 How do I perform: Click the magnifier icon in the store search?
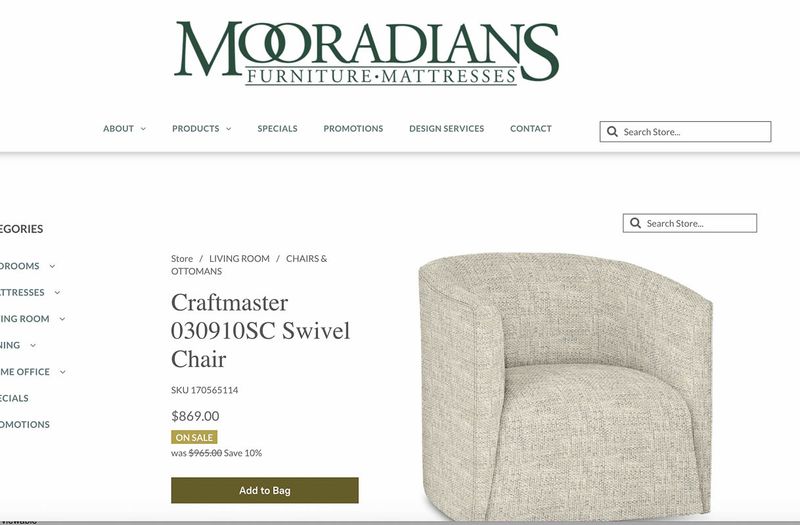click(635, 223)
